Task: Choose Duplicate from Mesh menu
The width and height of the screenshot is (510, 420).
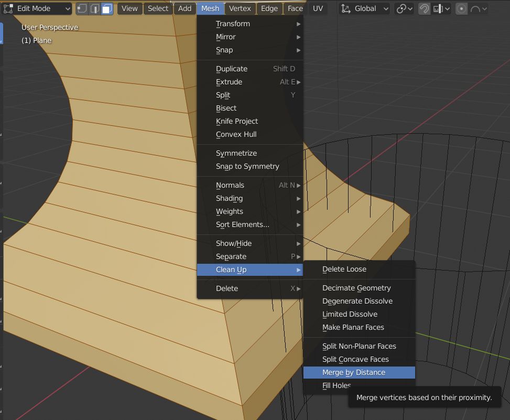Action: coord(250,69)
